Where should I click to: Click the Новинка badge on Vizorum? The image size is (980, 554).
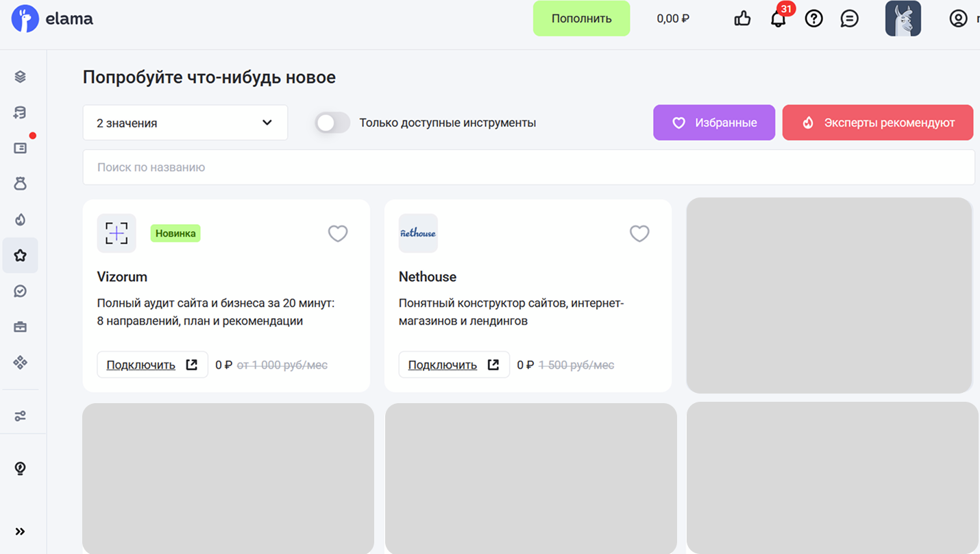[175, 233]
